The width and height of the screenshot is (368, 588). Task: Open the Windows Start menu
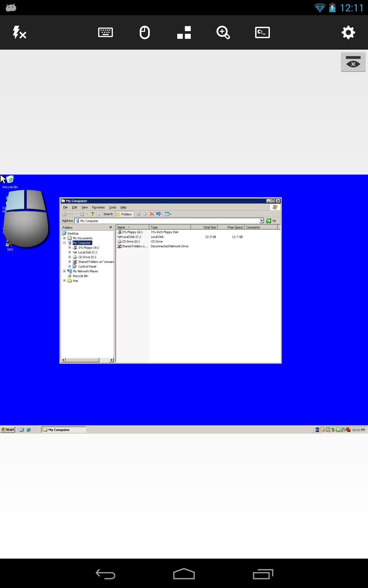click(8, 430)
